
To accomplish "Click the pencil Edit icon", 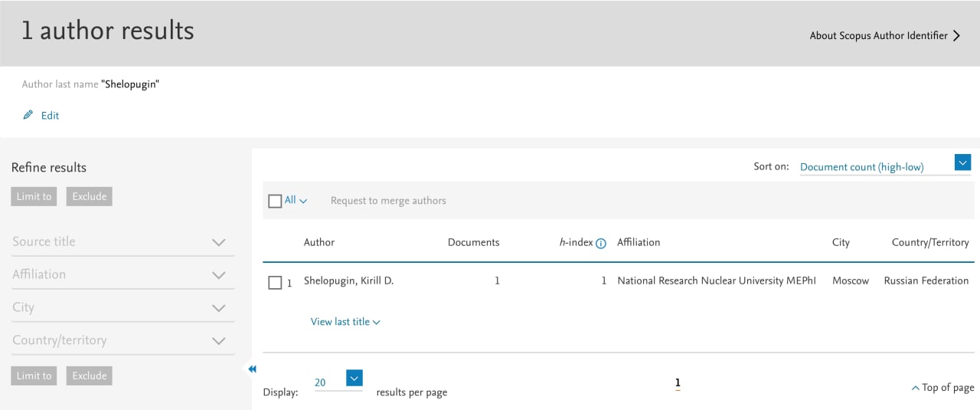I will [28, 115].
